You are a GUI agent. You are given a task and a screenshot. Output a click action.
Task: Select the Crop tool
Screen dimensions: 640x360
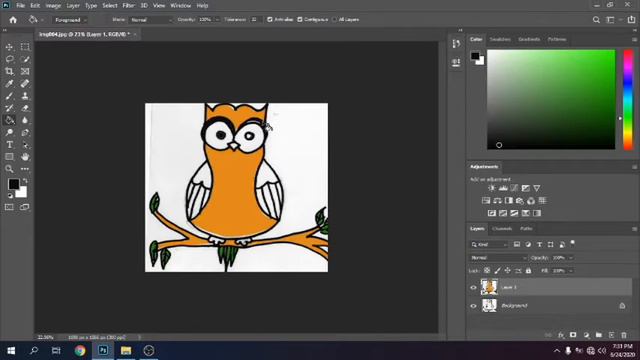coord(9,71)
